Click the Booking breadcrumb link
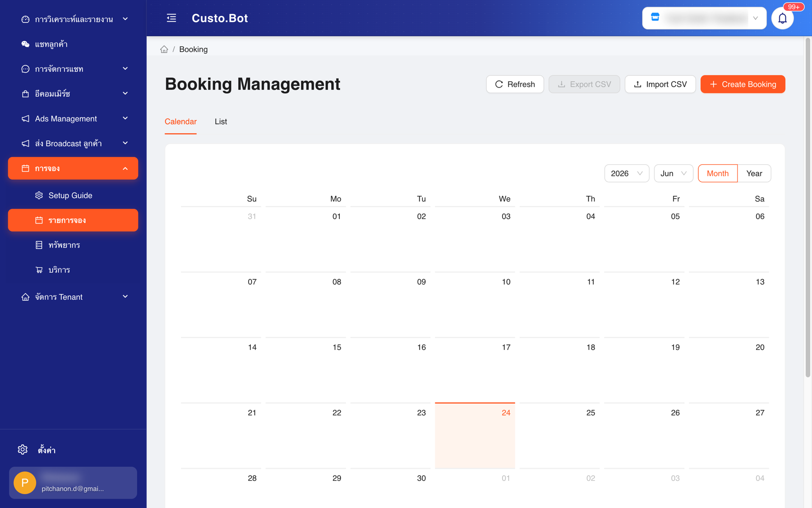812x508 pixels. pyautogui.click(x=193, y=49)
